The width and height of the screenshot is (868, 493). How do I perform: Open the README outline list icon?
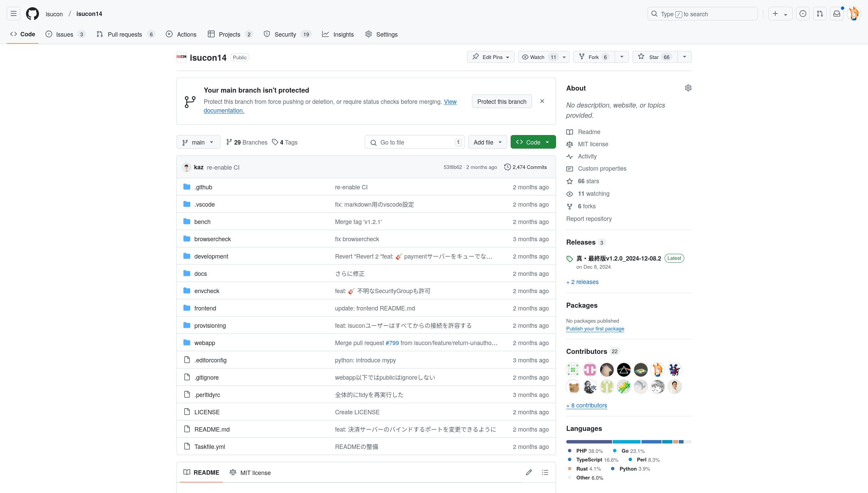click(x=545, y=472)
